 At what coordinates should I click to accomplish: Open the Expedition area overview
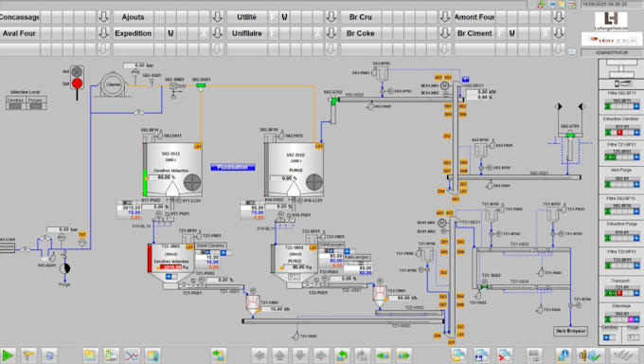(134, 33)
